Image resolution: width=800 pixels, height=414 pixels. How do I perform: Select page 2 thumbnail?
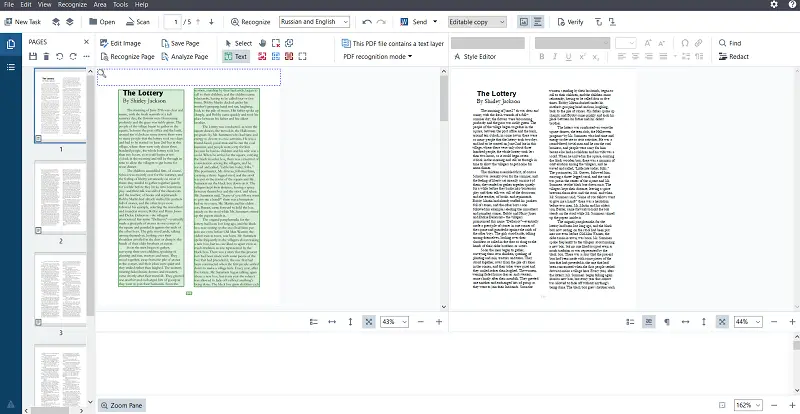pos(60,198)
